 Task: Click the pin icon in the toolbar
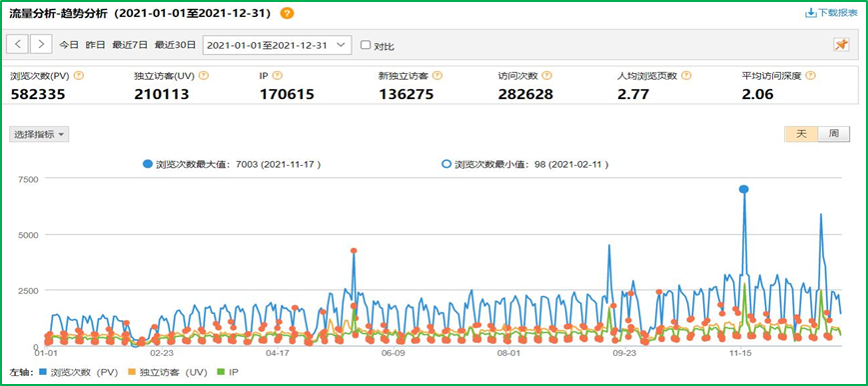841,45
